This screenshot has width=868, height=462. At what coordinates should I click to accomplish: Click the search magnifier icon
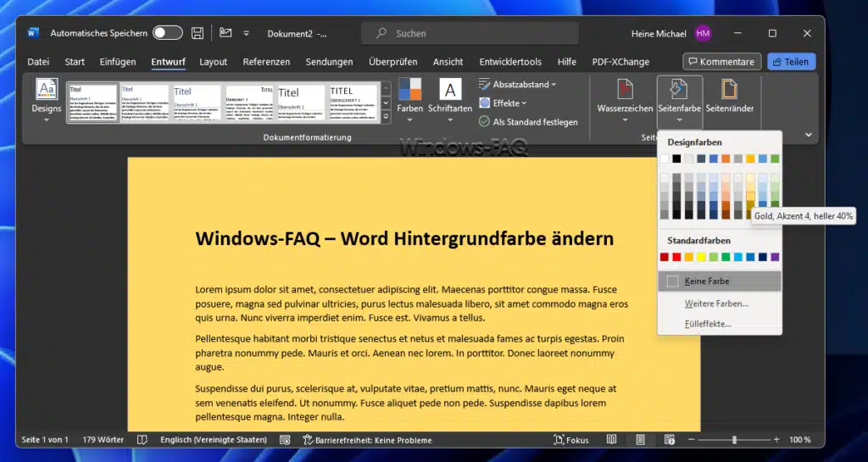tap(381, 33)
